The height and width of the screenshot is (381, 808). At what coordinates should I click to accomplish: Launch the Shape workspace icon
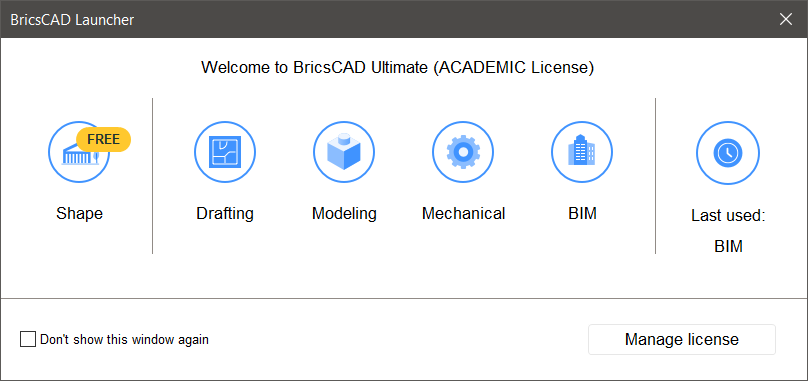[79, 152]
